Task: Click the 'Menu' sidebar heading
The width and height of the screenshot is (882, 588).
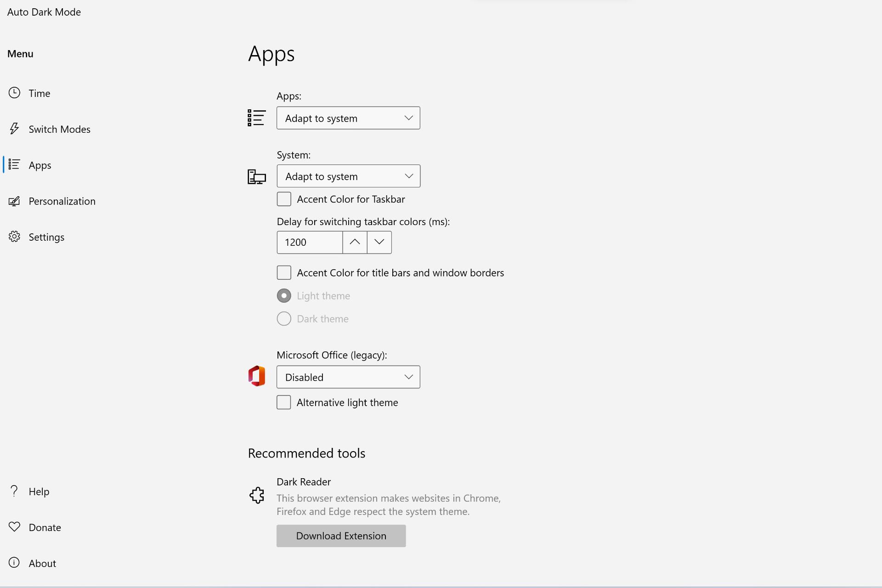Action: [x=20, y=54]
